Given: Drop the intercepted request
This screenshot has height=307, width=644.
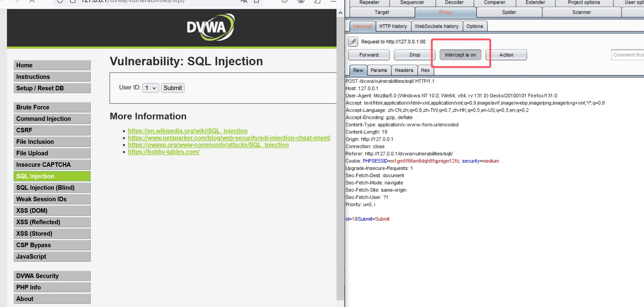Looking at the screenshot, I should [415, 55].
